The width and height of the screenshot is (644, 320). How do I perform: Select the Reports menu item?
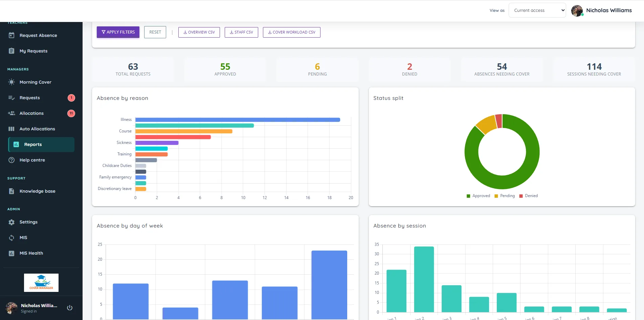pyautogui.click(x=41, y=145)
